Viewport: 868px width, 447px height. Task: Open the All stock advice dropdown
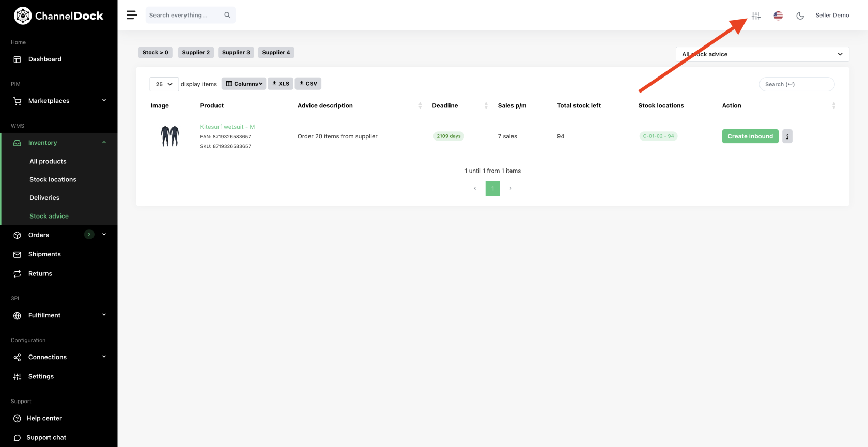pyautogui.click(x=762, y=54)
